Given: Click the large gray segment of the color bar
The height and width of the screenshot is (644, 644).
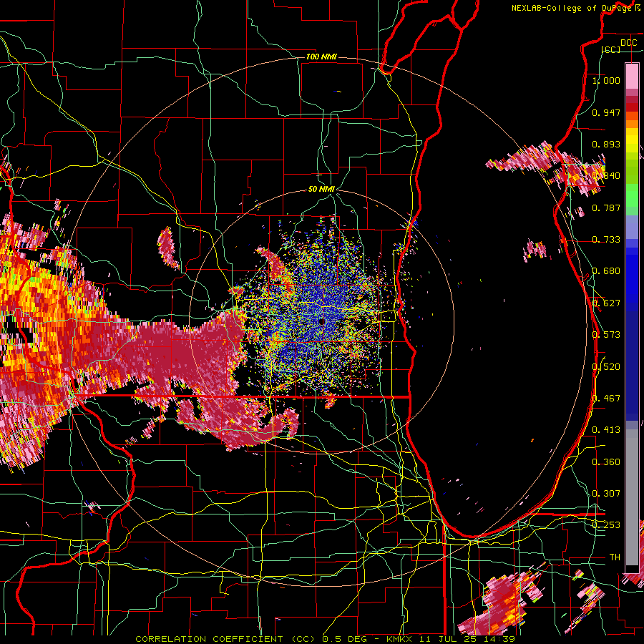Looking at the screenshot, I should 632,497.
